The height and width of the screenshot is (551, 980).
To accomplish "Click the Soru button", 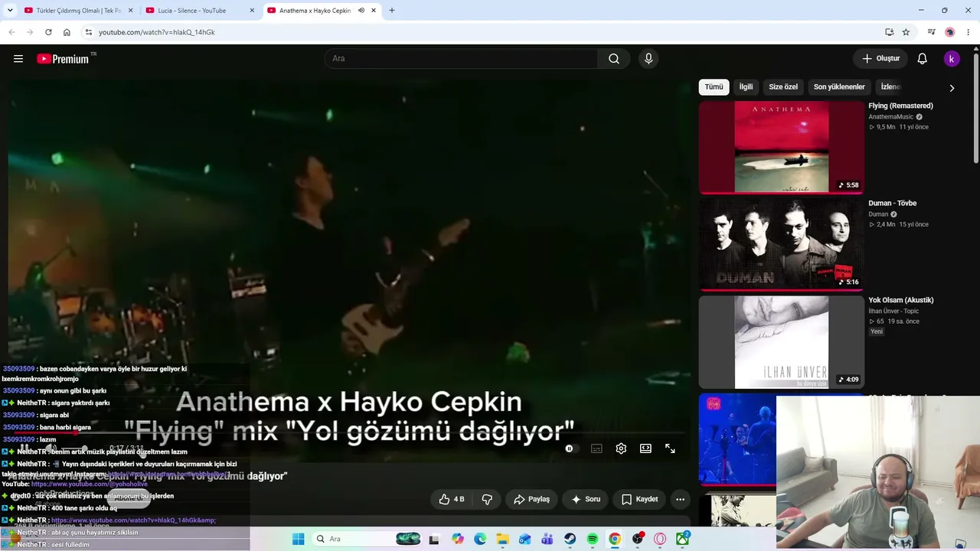I will click(586, 499).
